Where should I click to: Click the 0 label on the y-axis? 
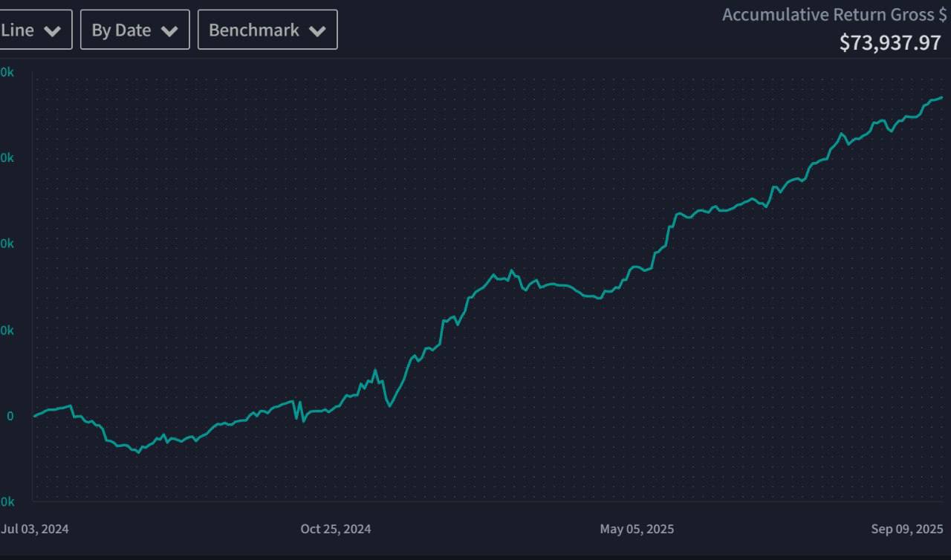10,416
